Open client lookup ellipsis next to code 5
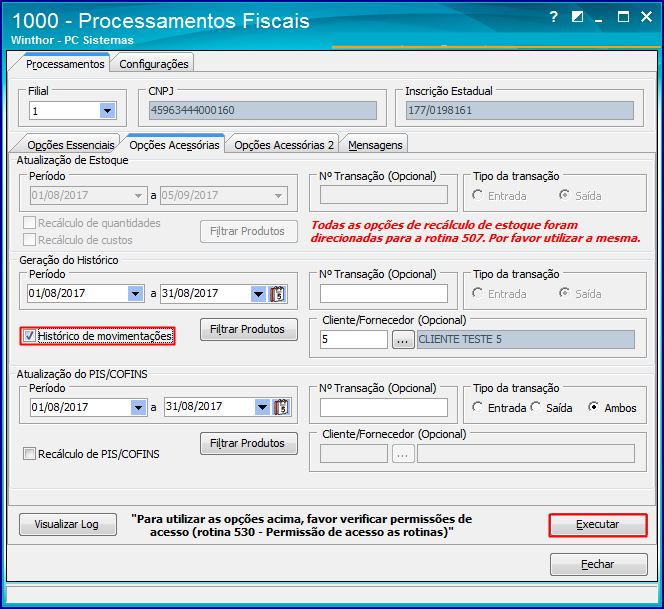664x609 pixels. 403,340
